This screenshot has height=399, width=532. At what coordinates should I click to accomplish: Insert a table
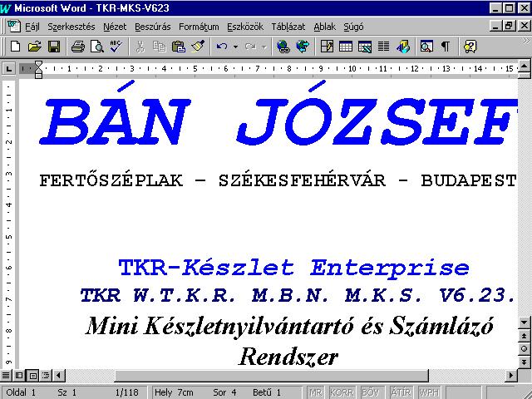(x=346, y=47)
